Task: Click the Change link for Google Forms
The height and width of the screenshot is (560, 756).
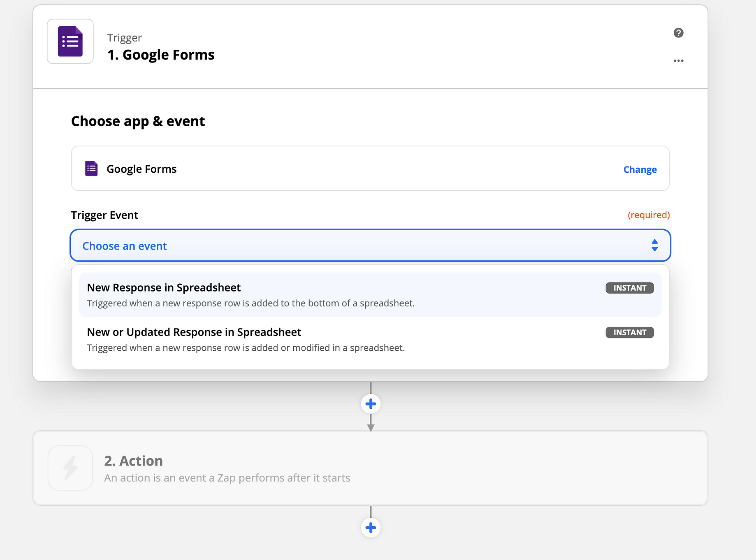Action: 640,169
